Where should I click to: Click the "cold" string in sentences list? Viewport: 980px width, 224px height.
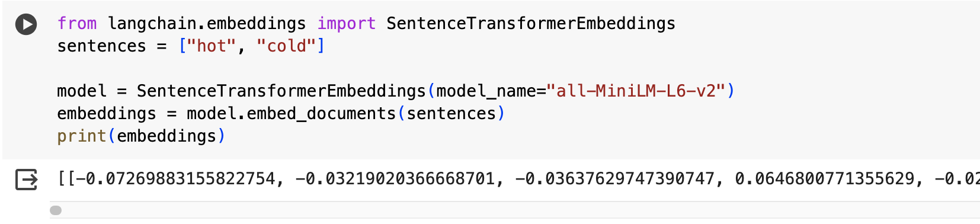(x=287, y=46)
